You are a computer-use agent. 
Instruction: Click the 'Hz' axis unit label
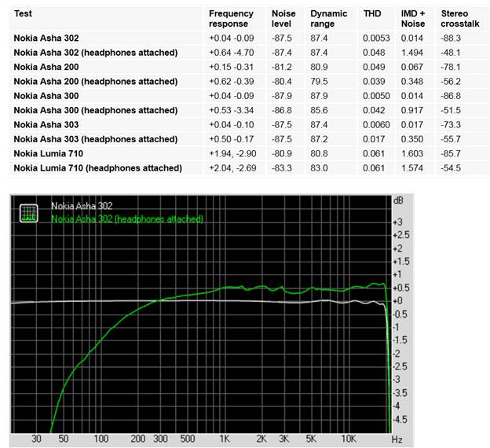click(397, 439)
